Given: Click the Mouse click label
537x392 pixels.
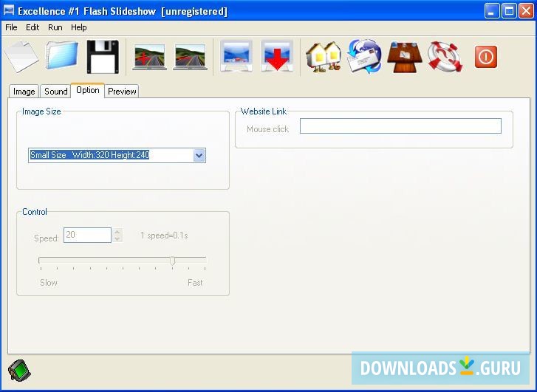Looking at the screenshot, I should coord(268,129).
